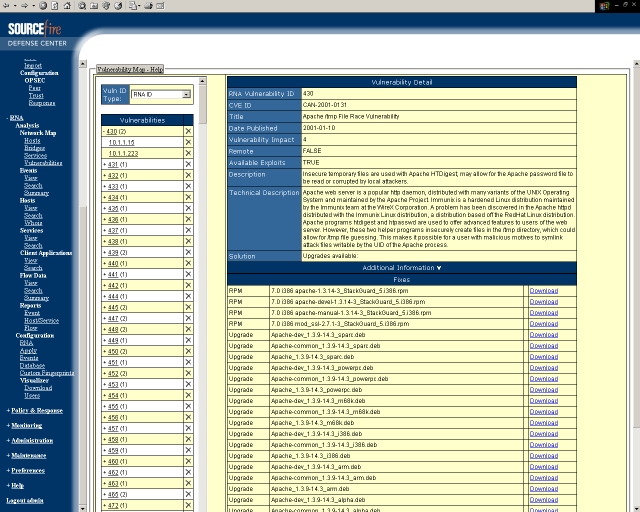
Task: Open the Help menu section in the sidebar
Action: 15,486
